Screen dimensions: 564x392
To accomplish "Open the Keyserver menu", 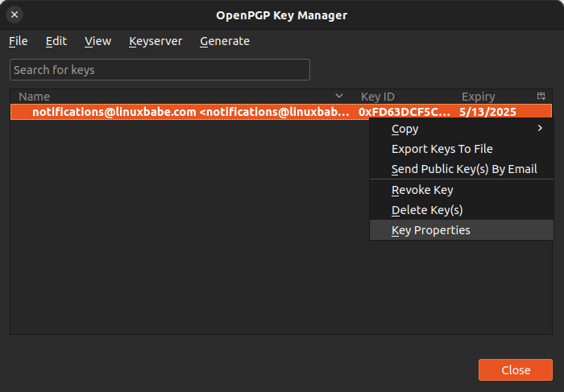I will [x=156, y=41].
